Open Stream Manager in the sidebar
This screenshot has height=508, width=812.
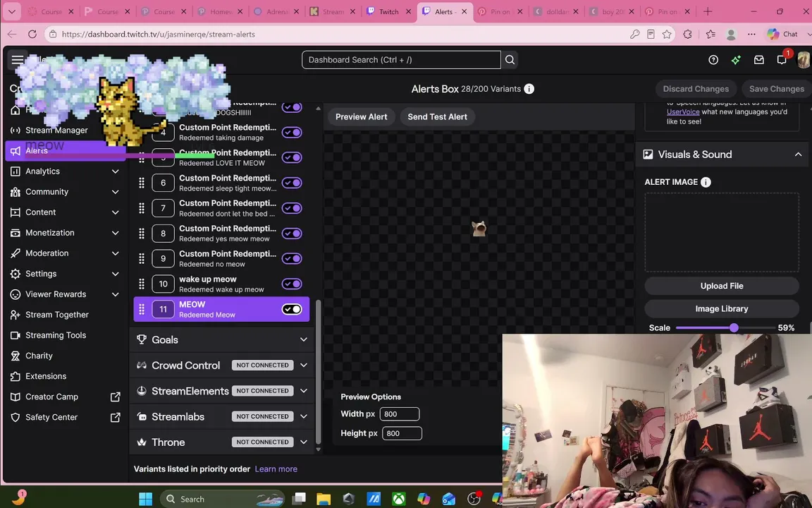pyautogui.click(x=56, y=130)
